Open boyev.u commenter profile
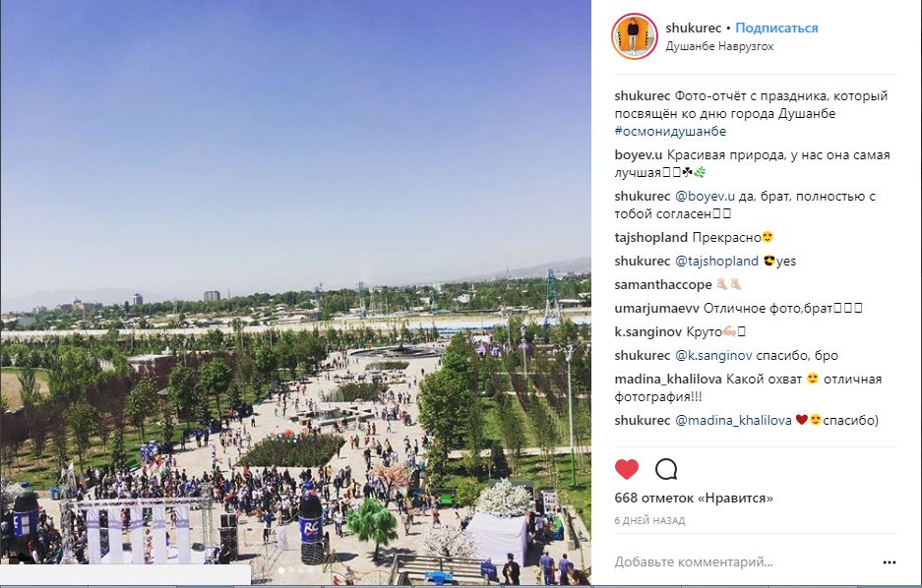 pyautogui.click(x=639, y=155)
